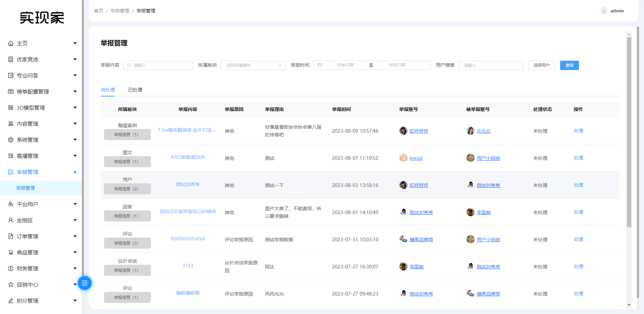Expand the 专业问答 menu arrow
Viewport: 644px width, 314px height.
click(75, 75)
